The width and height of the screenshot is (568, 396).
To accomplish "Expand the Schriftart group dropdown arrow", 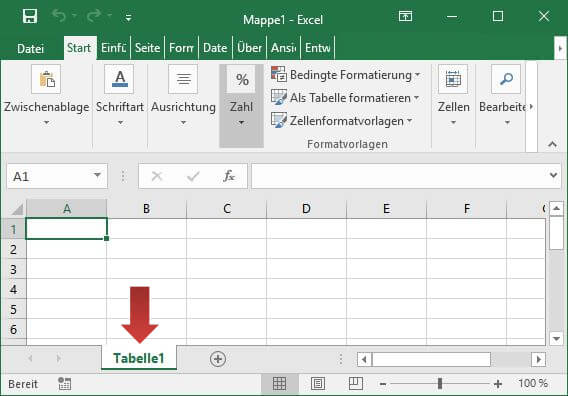I will coord(120,123).
